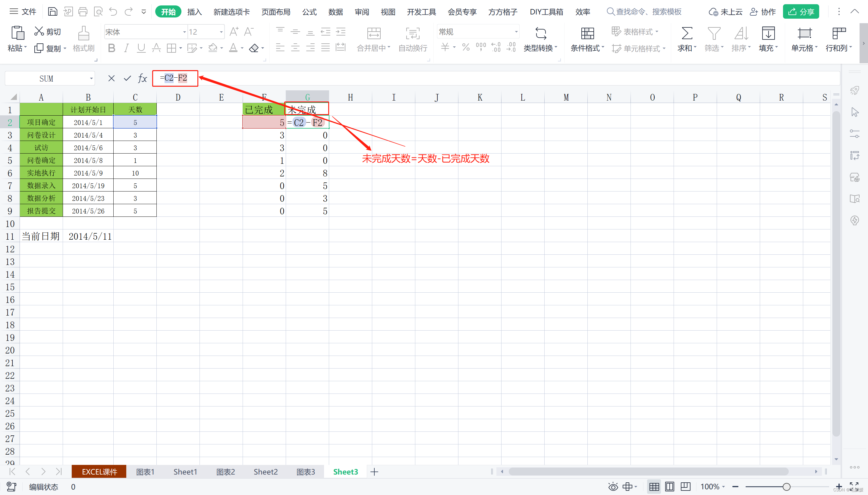Viewport: 868px width, 495px height.
Task: Click the Type Conversion icon
Action: pyautogui.click(x=540, y=34)
